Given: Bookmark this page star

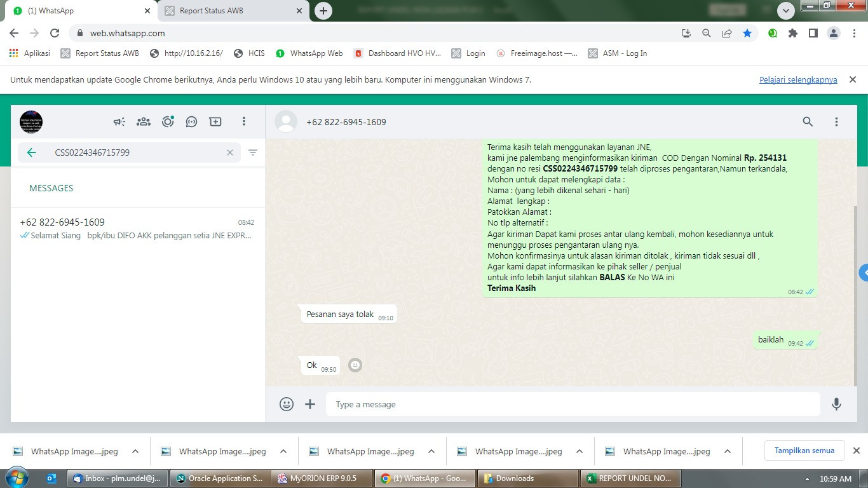Looking at the screenshot, I should click(x=747, y=33).
